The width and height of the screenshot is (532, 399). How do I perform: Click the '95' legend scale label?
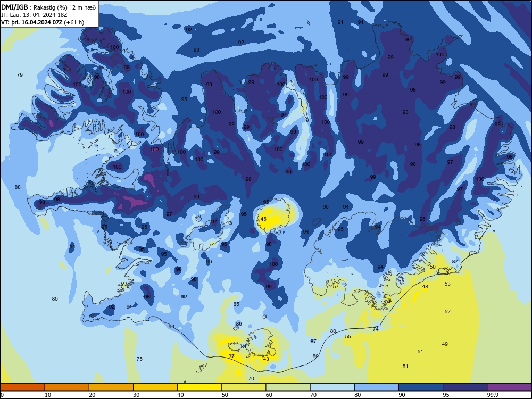446,395
